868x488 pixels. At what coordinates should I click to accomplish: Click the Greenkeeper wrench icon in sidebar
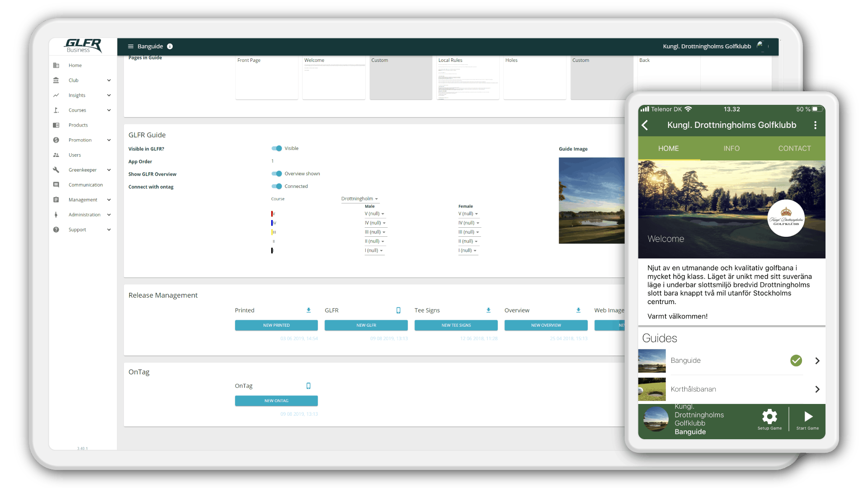(56, 170)
